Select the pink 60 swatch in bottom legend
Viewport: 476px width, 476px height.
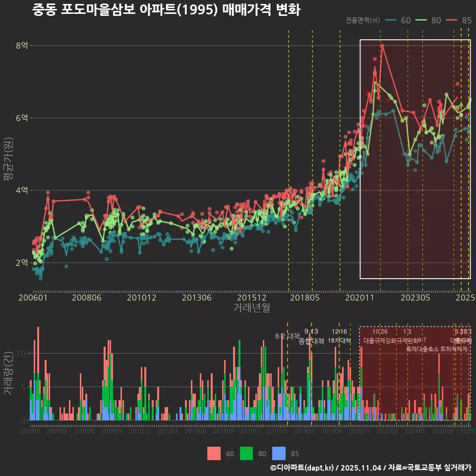click(x=214, y=453)
